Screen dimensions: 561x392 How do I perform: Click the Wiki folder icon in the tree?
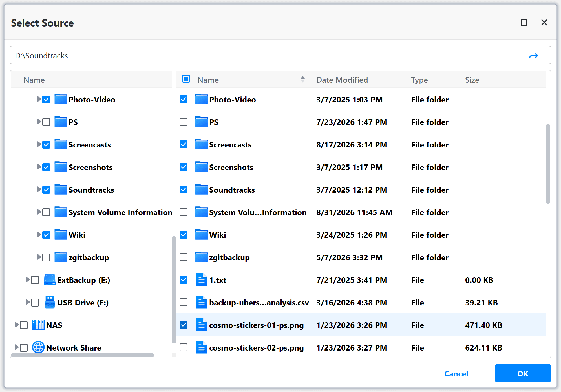click(x=61, y=235)
